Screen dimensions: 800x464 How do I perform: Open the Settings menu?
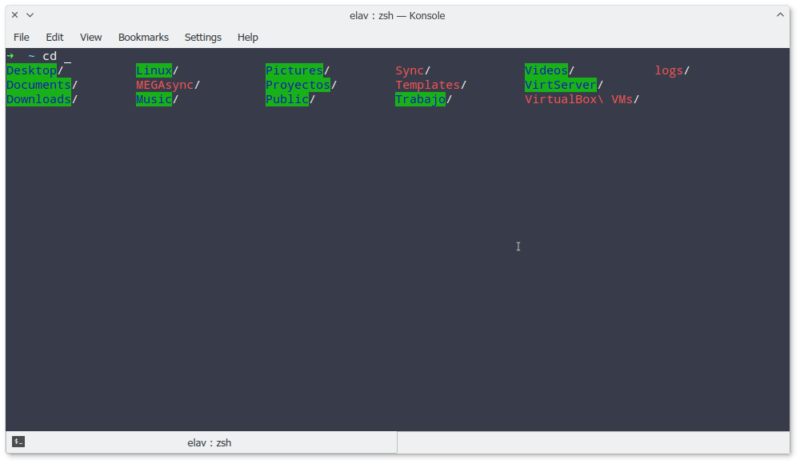(203, 37)
